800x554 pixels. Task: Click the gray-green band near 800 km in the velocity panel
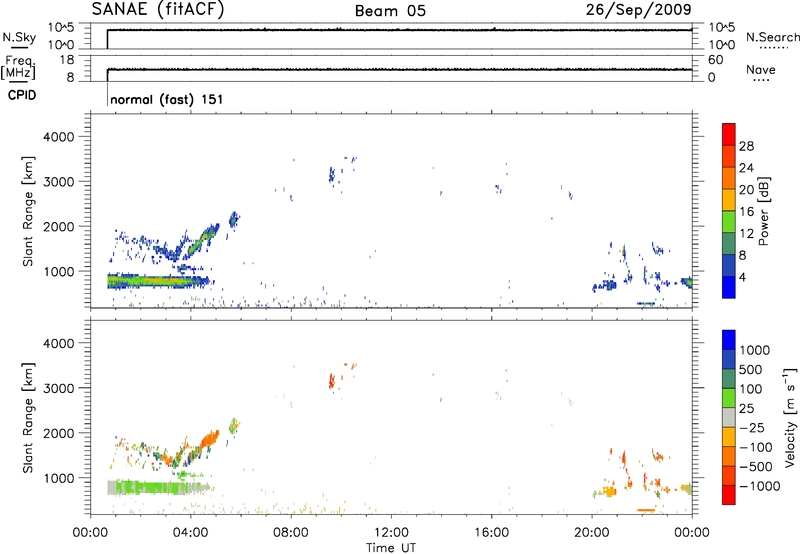(159, 487)
